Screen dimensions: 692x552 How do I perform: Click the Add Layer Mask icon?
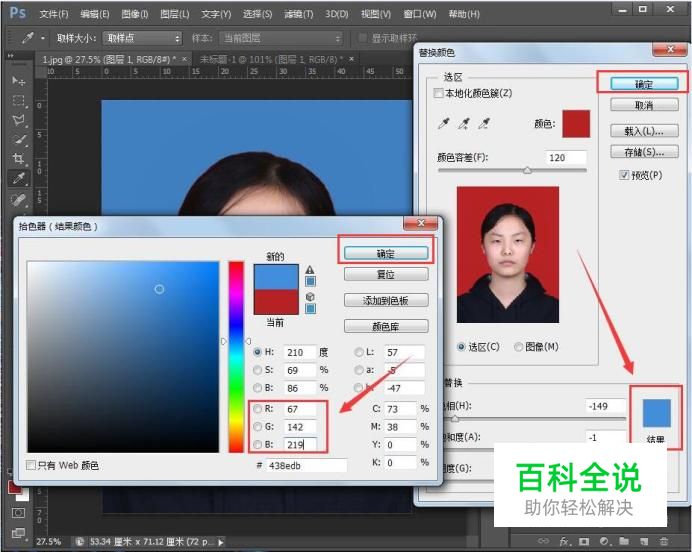(x=584, y=541)
